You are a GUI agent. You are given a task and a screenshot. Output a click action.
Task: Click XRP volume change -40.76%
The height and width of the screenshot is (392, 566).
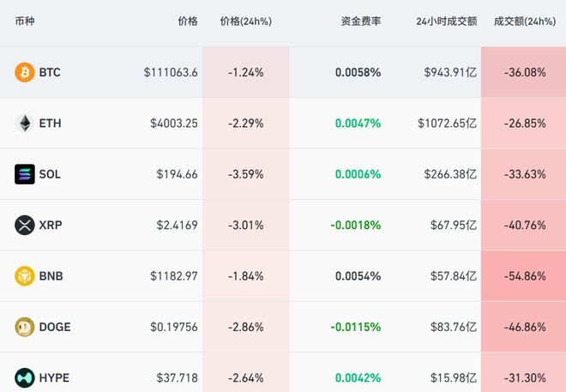tap(525, 226)
